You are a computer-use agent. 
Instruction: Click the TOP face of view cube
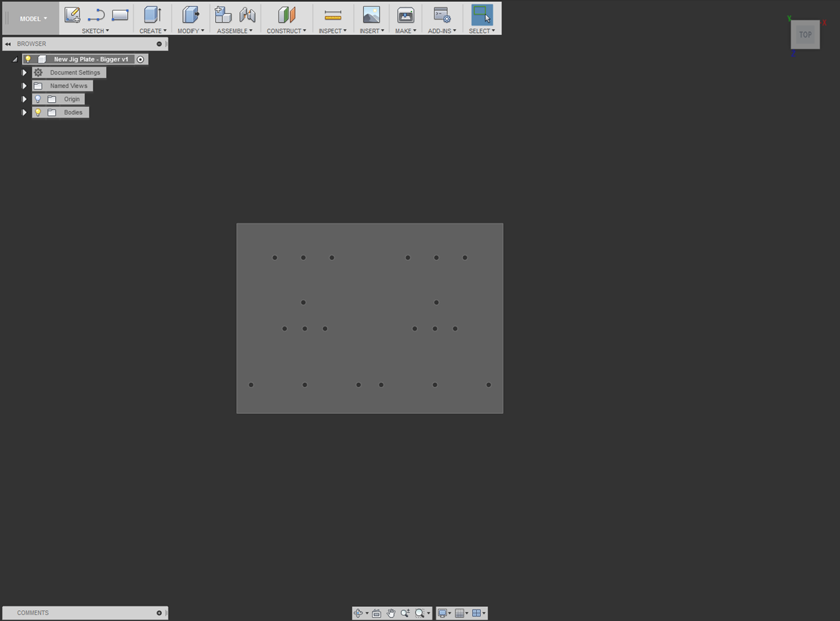point(805,35)
